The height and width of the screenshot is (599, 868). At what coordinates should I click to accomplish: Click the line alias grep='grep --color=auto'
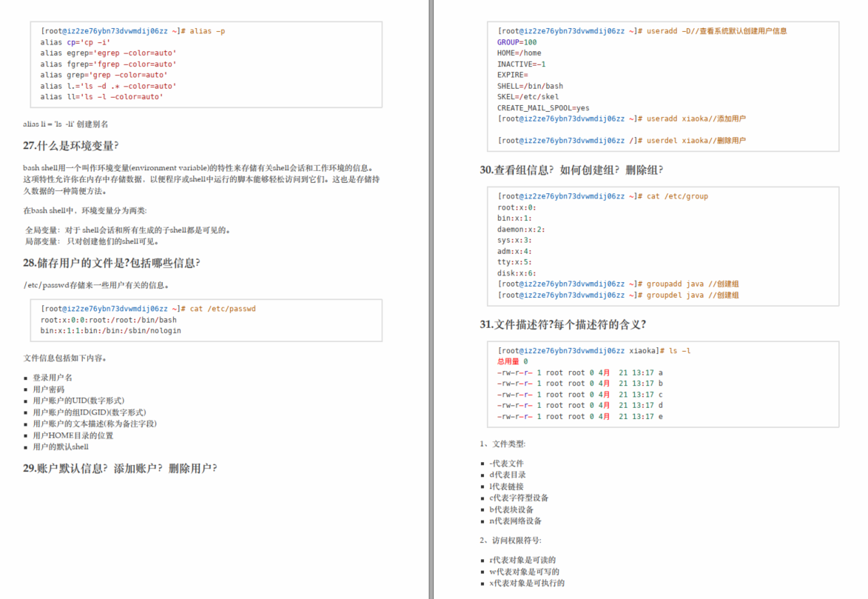click(104, 75)
